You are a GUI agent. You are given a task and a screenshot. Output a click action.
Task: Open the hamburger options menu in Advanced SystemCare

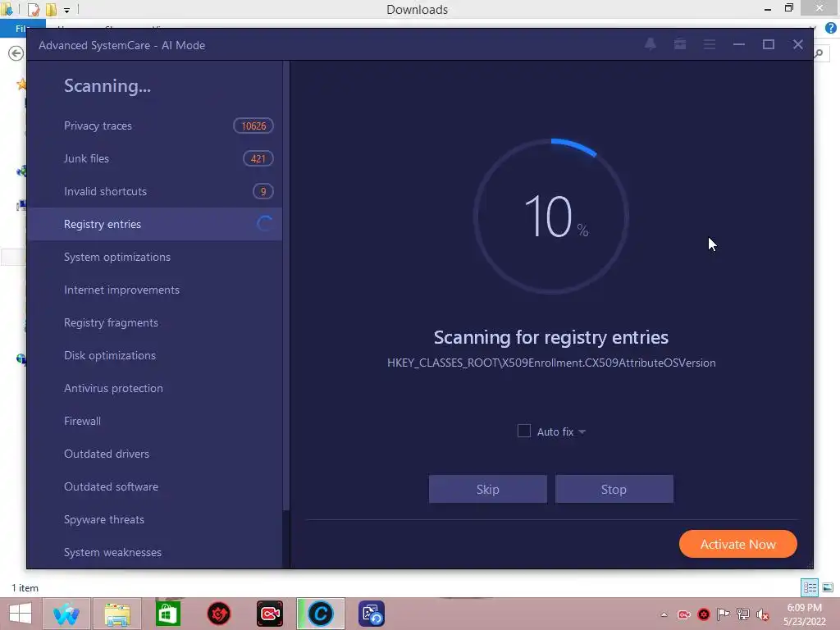coord(710,44)
